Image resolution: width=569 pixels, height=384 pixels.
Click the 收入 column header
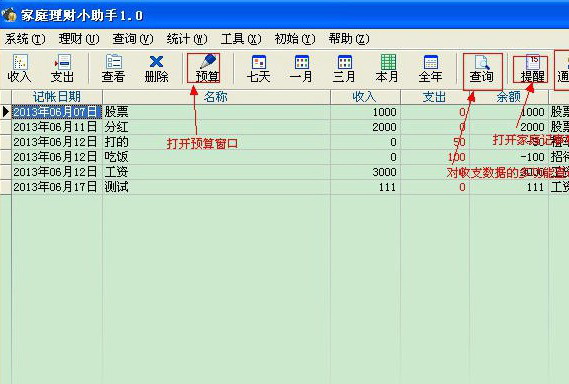tap(365, 97)
